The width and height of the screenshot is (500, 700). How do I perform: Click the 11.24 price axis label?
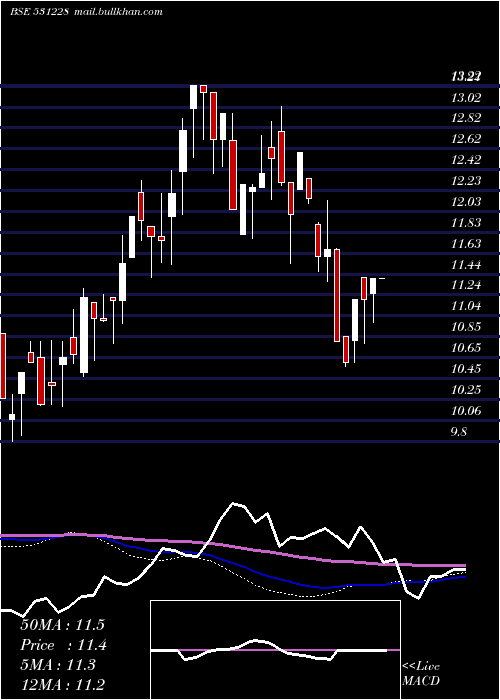466,285
